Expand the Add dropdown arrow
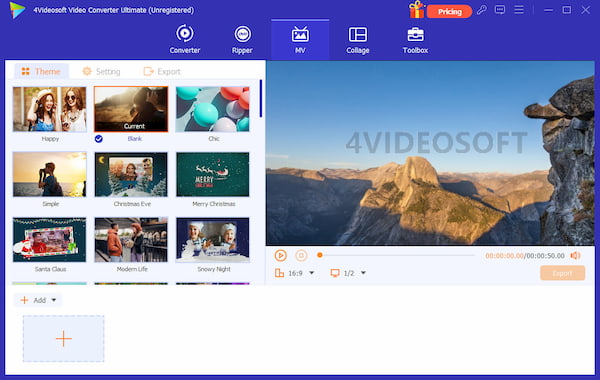This screenshot has width=600, height=380. (x=54, y=300)
